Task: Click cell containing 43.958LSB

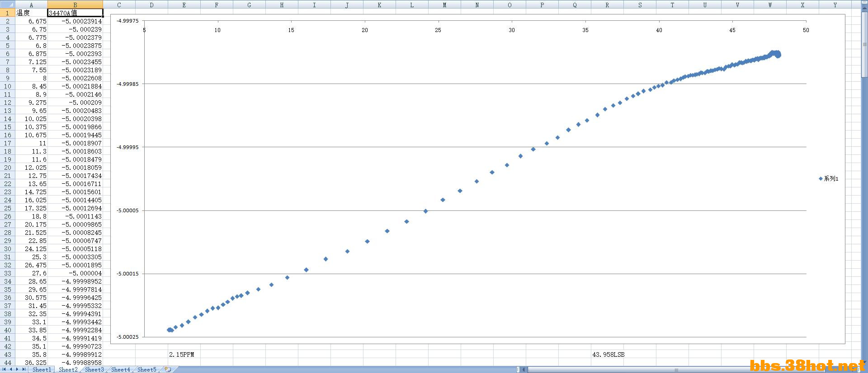Action: coord(607,354)
